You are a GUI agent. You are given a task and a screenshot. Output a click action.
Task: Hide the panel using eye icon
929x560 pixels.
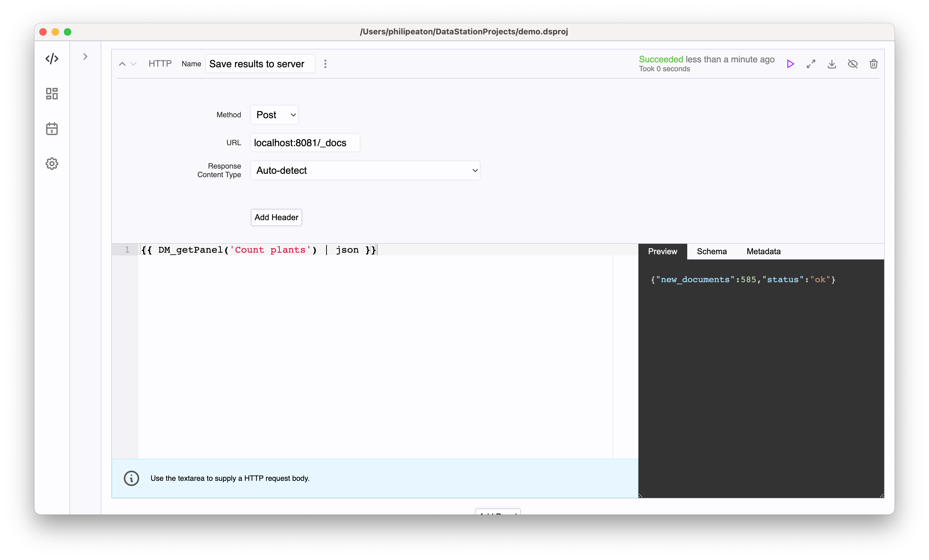coord(853,64)
